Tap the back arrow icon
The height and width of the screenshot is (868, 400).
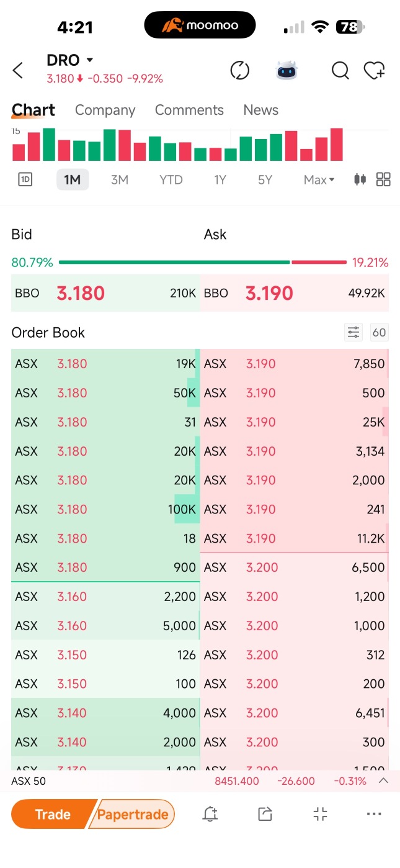pyautogui.click(x=18, y=70)
